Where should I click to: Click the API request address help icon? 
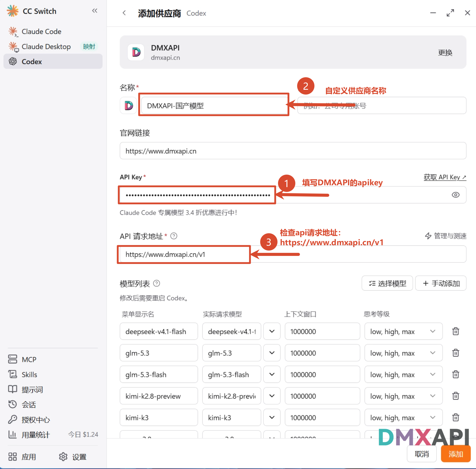point(174,236)
